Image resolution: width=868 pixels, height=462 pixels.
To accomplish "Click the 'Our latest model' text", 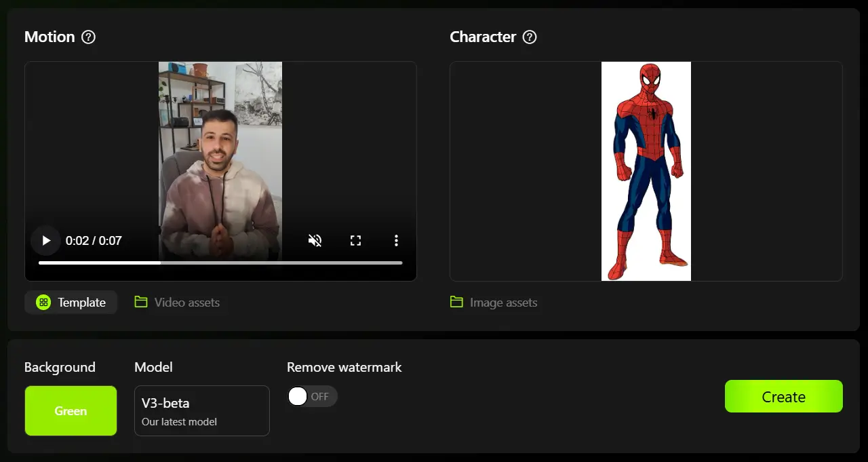I will pyautogui.click(x=179, y=422).
